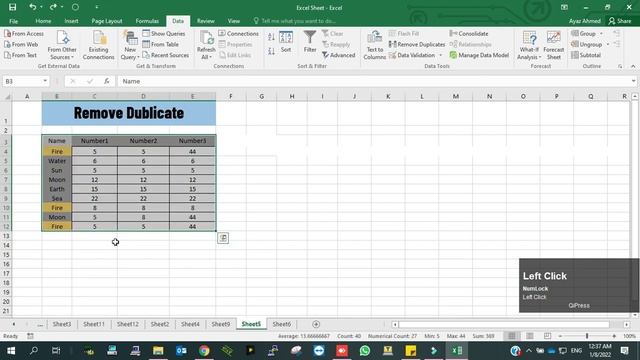Sort A to Z ascending
640x360 pixels.
(271, 37)
